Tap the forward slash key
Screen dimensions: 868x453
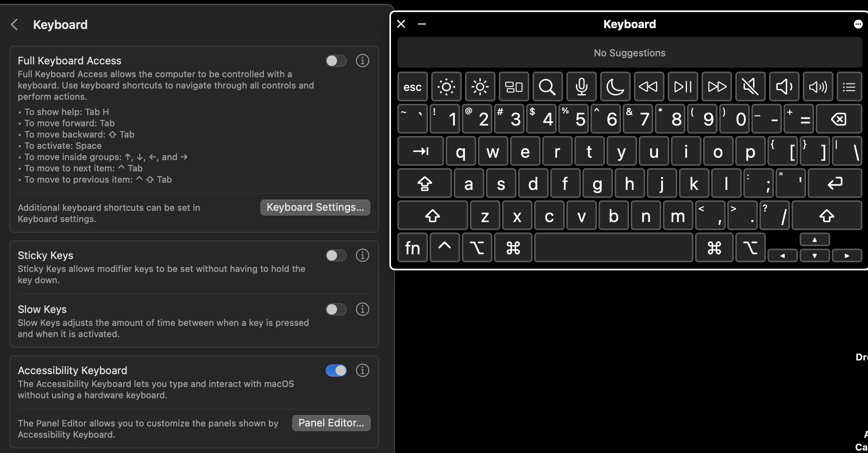click(x=775, y=215)
